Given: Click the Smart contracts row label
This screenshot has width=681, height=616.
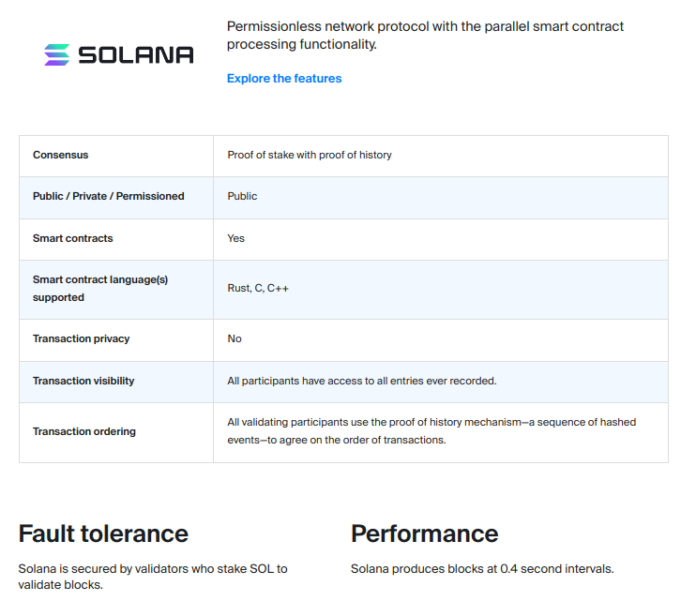Looking at the screenshot, I should coord(73,238).
